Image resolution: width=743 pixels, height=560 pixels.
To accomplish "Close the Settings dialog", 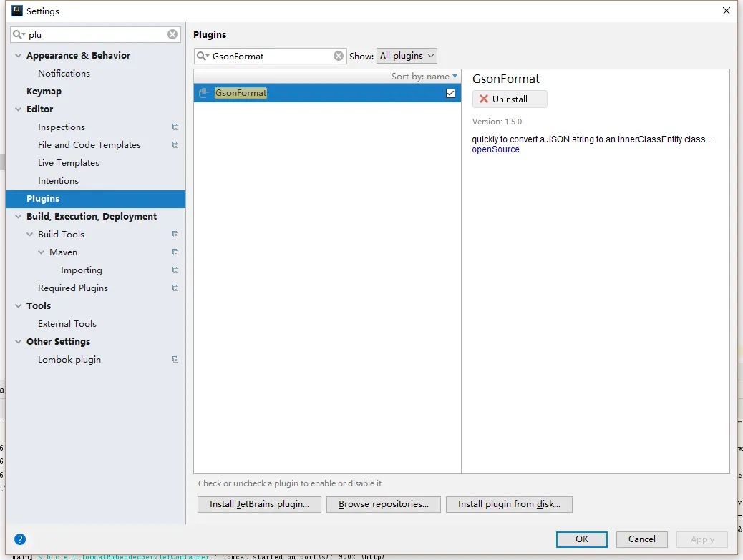I will tap(727, 11).
